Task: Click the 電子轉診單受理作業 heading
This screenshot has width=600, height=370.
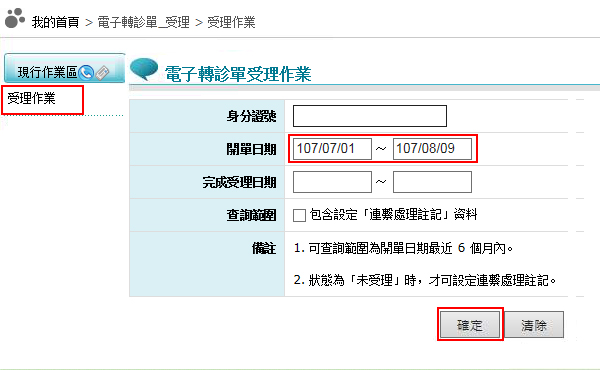Action: pyautogui.click(x=238, y=73)
